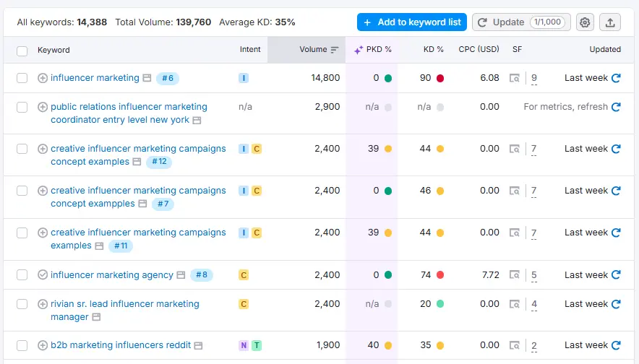Refresh metrics for influencer marketing row
639x364 pixels.
(x=616, y=78)
